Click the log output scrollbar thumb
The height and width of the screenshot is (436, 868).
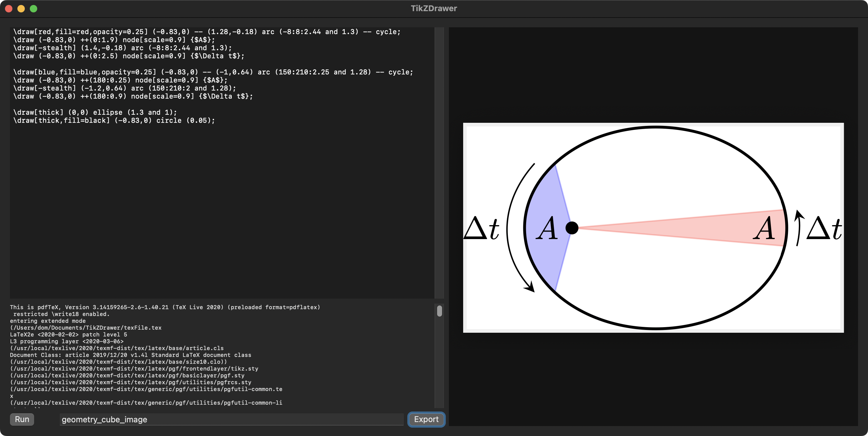(439, 311)
